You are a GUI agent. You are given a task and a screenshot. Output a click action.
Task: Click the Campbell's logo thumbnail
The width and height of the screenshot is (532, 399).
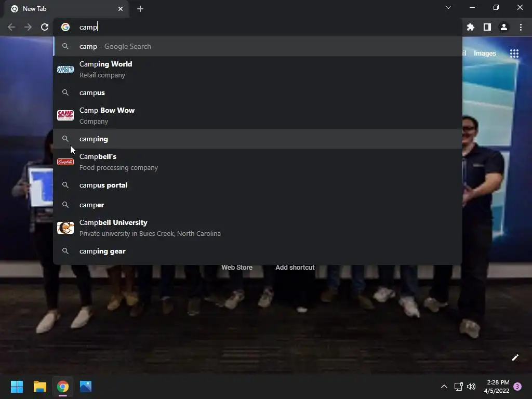pos(65,162)
